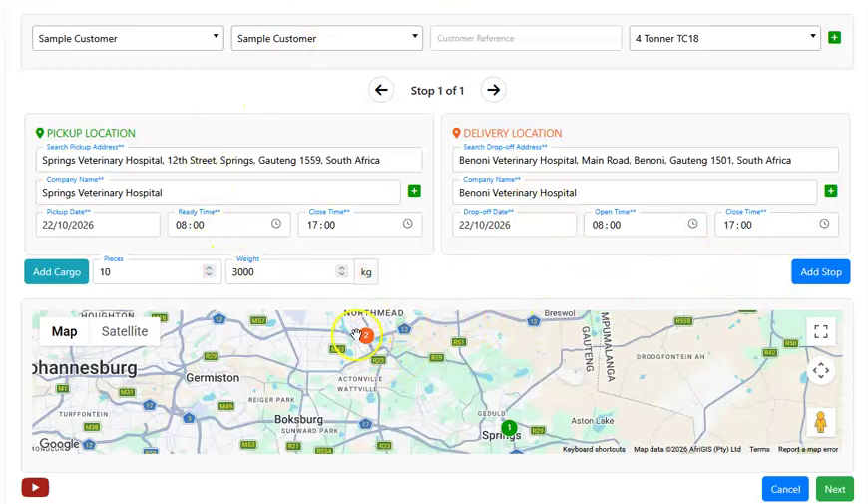Select Boksburg label on map

(299, 419)
